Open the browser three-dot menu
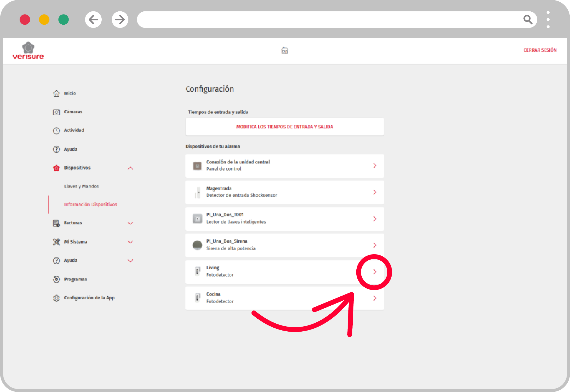Viewport: 570px width, 392px height. [x=548, y=20]
